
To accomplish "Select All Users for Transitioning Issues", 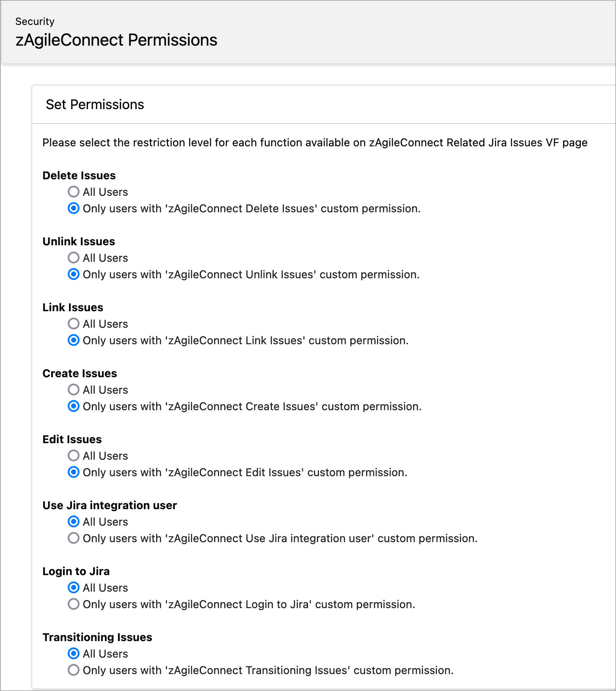I will point(74,654).
